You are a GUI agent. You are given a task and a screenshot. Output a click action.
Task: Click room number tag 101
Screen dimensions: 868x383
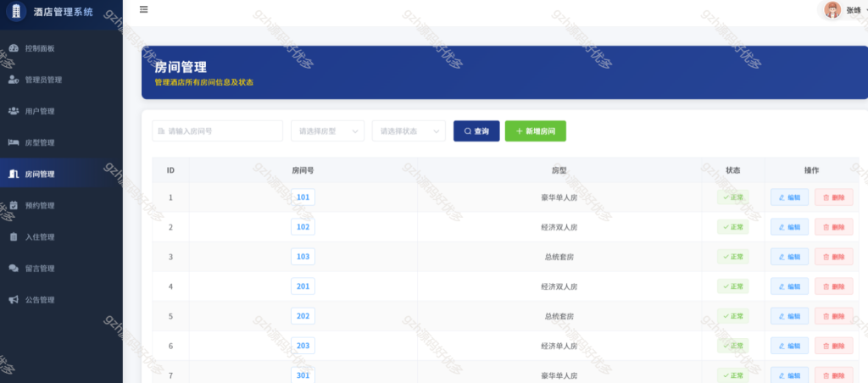click(x=303, y=197)
